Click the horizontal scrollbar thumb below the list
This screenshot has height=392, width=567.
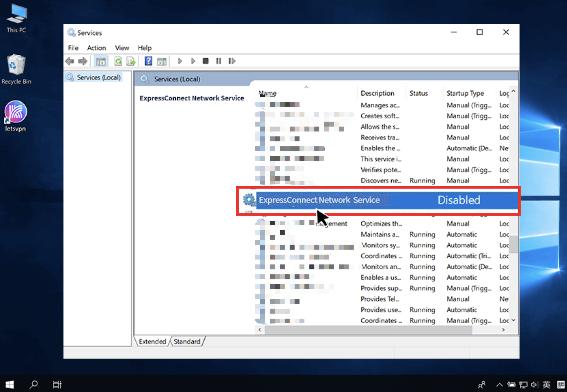pyautogui.click(x=368, y=330)
